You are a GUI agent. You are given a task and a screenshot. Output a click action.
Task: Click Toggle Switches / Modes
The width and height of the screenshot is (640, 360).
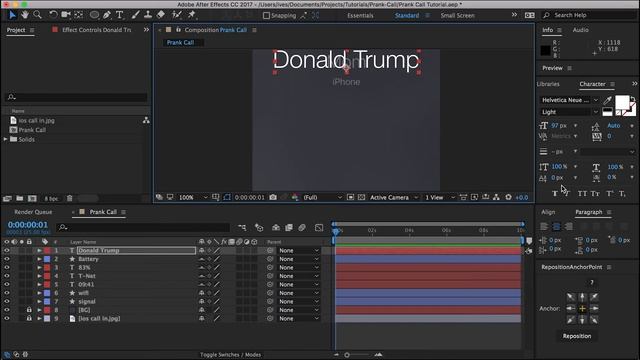(230, 355)
